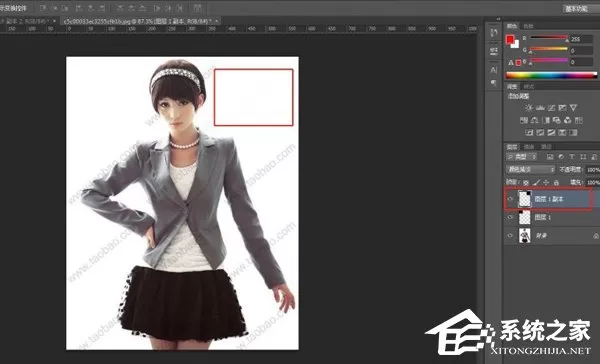This screenshot has width=600, height=364.
Task: Open the History panel icon in dock
Action: [494, 33]
